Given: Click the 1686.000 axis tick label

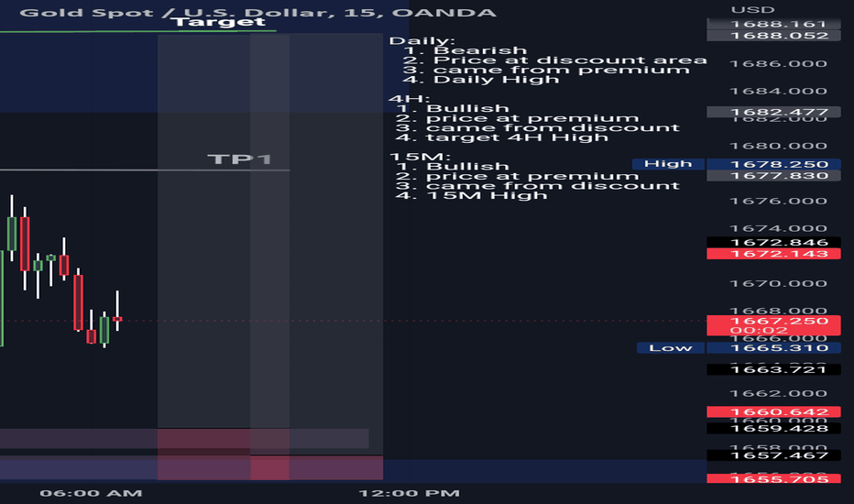Looking at the screenshot, I should tap(778, 64).
